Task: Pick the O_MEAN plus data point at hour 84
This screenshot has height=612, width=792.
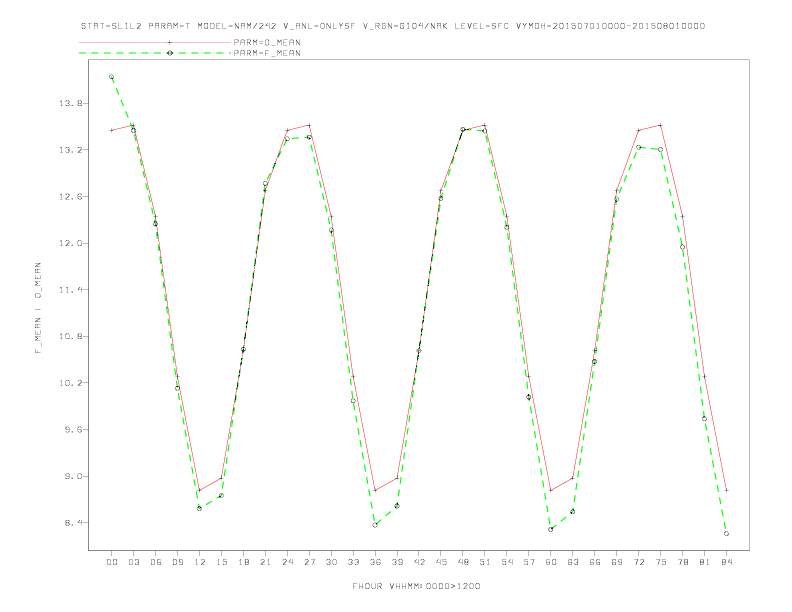Action: pos(726,490)
